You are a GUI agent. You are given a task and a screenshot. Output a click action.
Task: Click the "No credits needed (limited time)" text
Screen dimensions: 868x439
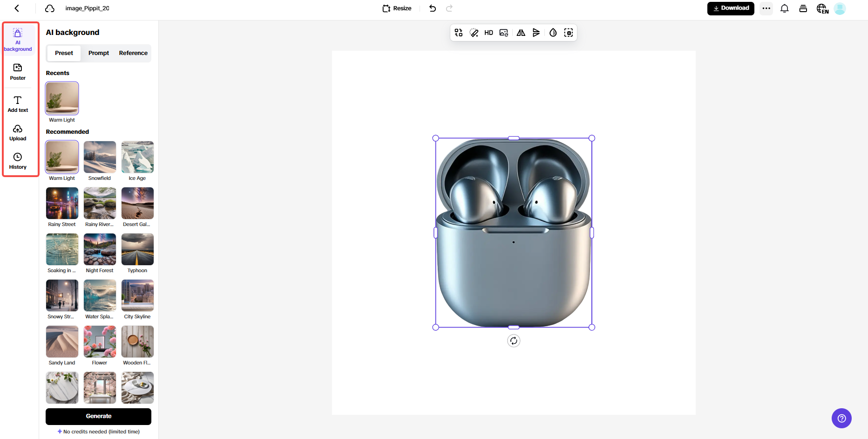[x=102, y=432]
